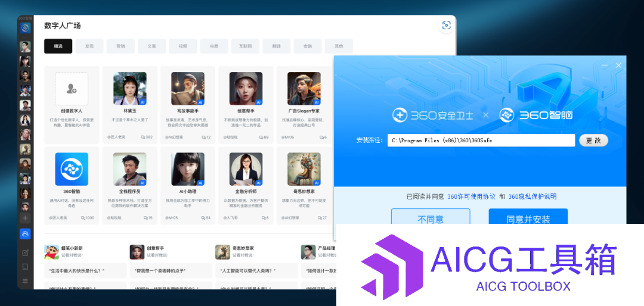
Task: Minimize the 360 installer window
Action: 604,65
